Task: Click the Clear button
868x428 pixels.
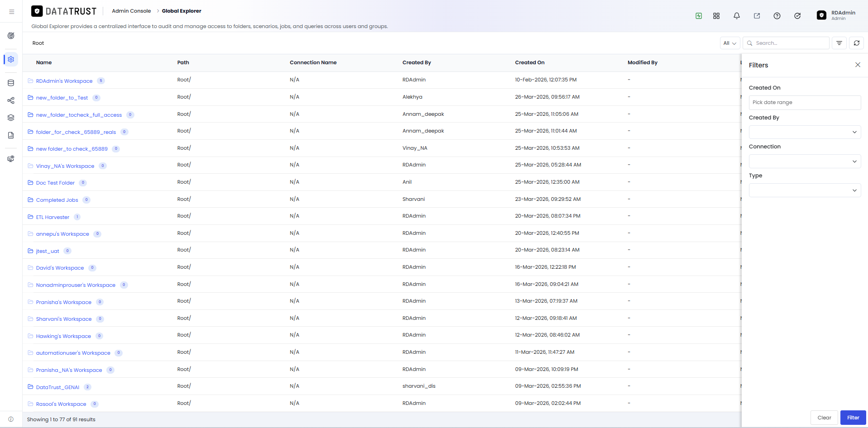Action: point(824,418)
